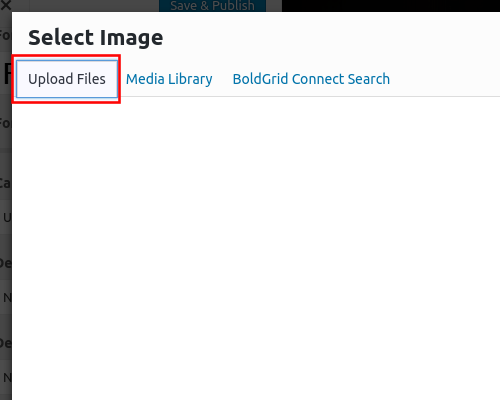This screenshot has height=400, width=500.
Task: Select the Upload Files tab
Action: pyautogui.click(x=67, y=79)
